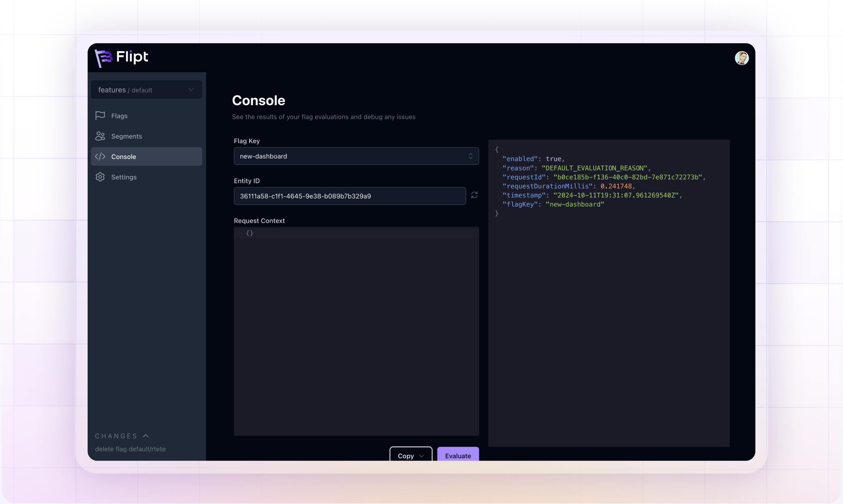Click the Settings gear icon
This screenshot has width=843, height=504.
[100, 177]
